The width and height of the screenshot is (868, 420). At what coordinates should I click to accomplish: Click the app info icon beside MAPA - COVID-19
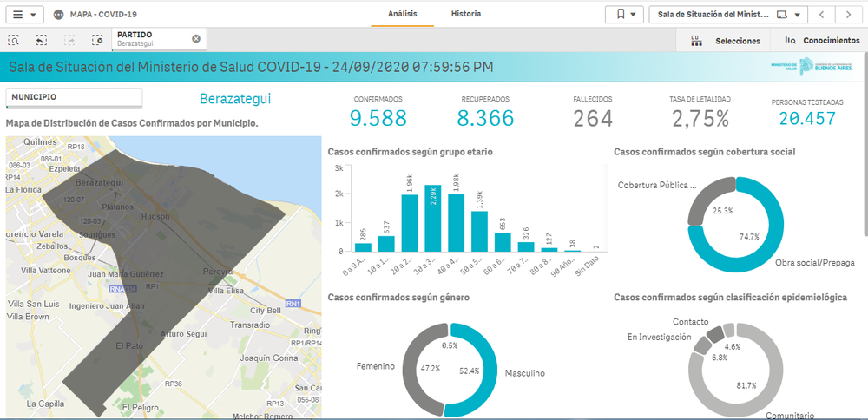tap(59, 15)
